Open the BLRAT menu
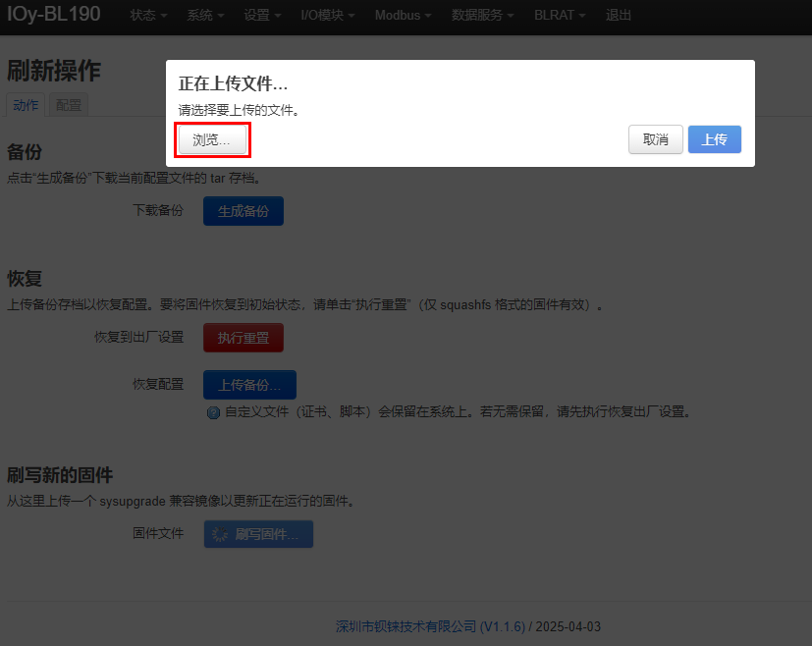Screen dimensions: 812x646 click(x=560, y=16)
